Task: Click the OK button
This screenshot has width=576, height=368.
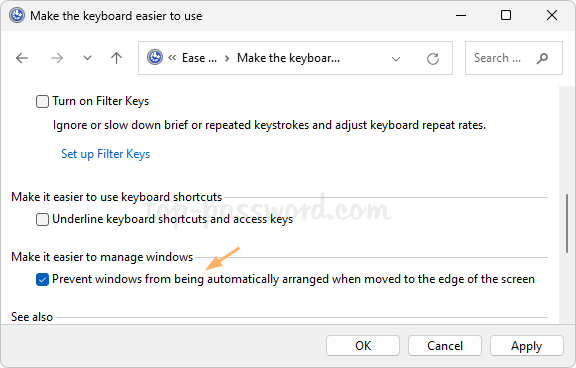Action: [x=363, y=346]
